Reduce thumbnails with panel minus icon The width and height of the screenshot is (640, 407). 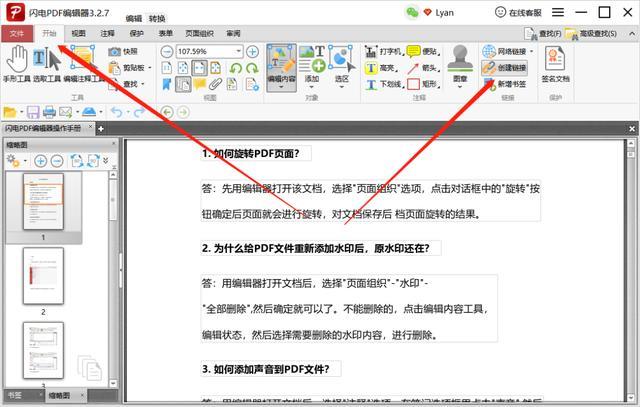click(57, 161)
